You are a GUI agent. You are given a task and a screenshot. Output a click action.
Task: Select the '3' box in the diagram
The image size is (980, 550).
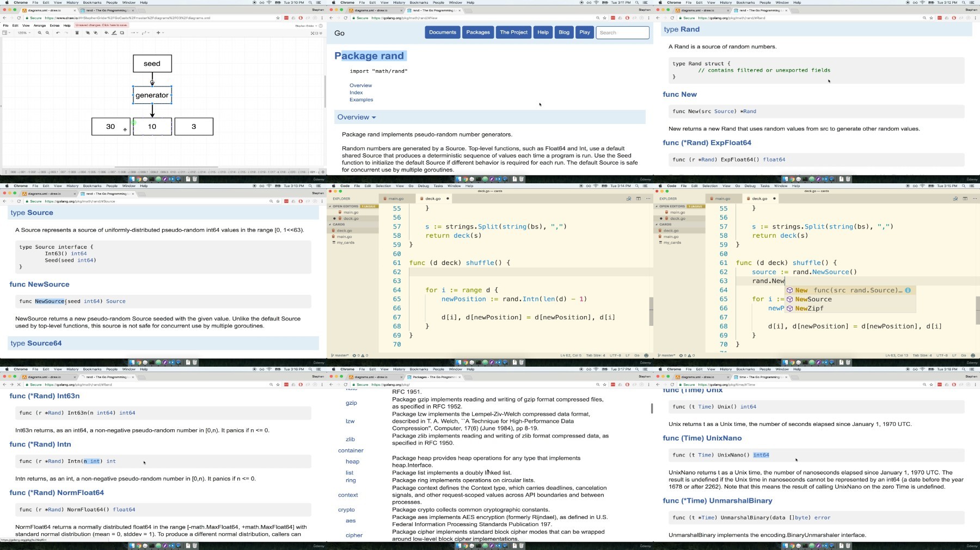[194, 127]
